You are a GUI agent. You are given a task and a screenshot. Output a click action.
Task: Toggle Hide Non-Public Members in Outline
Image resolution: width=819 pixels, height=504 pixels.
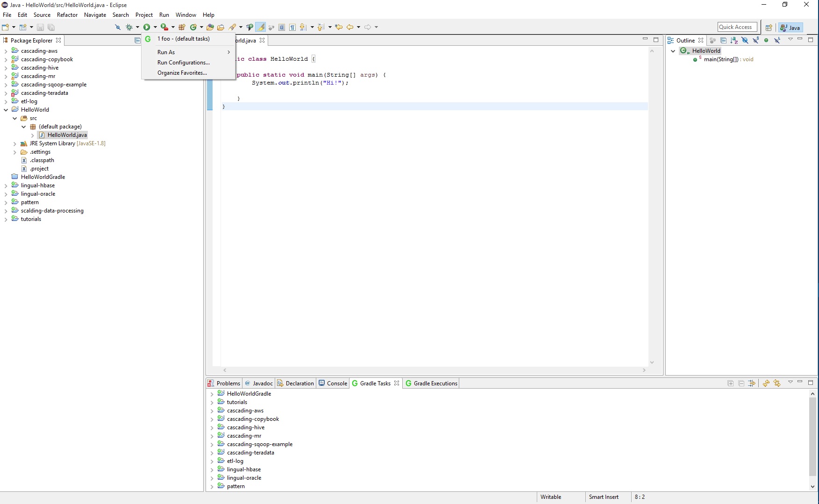click(x=766, y=40)
